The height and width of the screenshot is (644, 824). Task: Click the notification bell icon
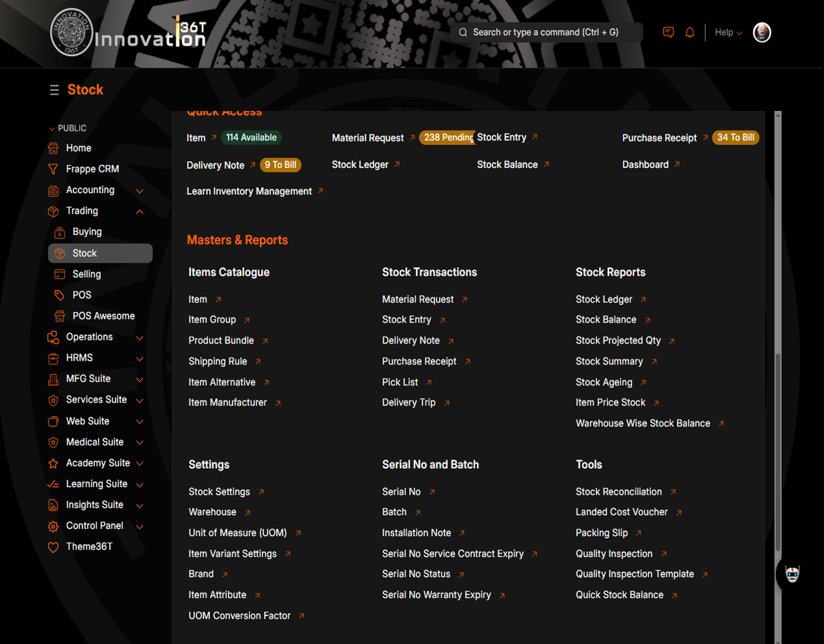point(690,32)
